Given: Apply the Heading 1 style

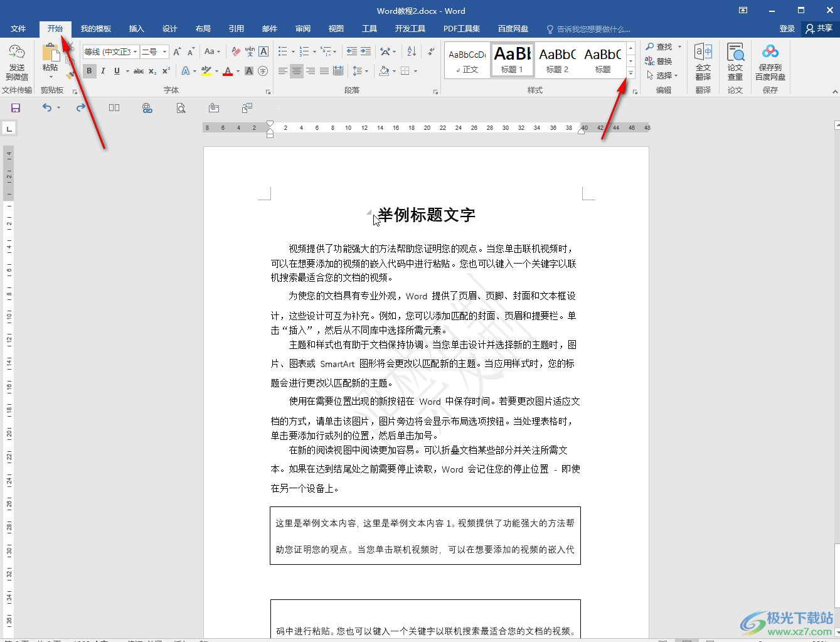Looking at the screenshot, I should pos(512,60).
